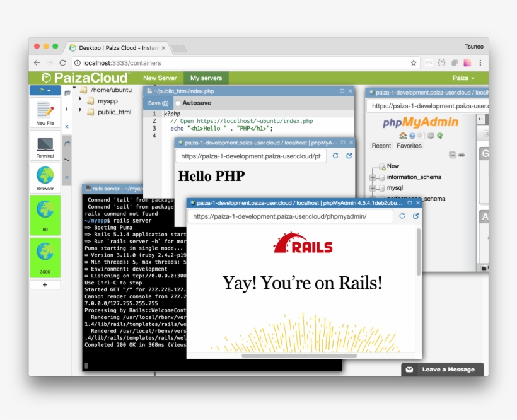517x420 pixels.
Task: Expand the public_html folder
Action: pyautogui.click(x=80, y=110)
